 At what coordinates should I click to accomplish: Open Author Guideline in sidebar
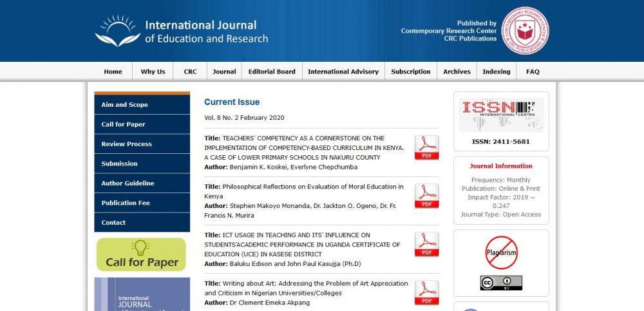[x=142, y=184]
